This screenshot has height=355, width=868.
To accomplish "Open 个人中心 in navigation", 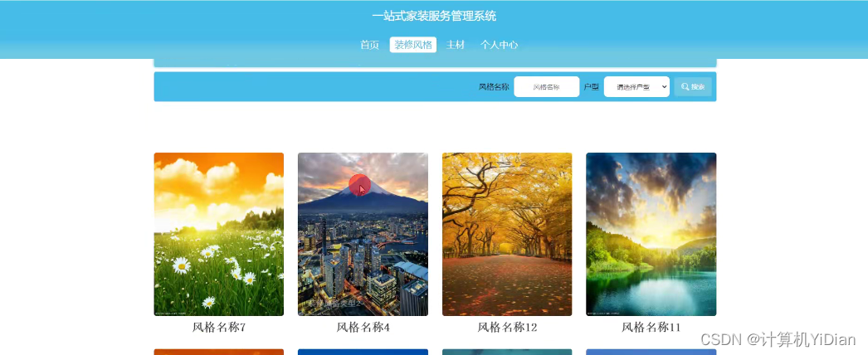I will [x=500, y=45].
